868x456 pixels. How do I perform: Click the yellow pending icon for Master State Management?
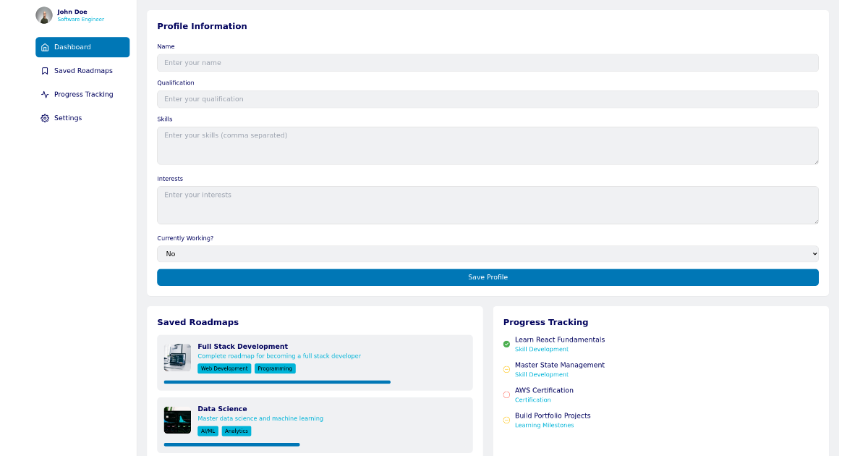(x=506, y=369)
